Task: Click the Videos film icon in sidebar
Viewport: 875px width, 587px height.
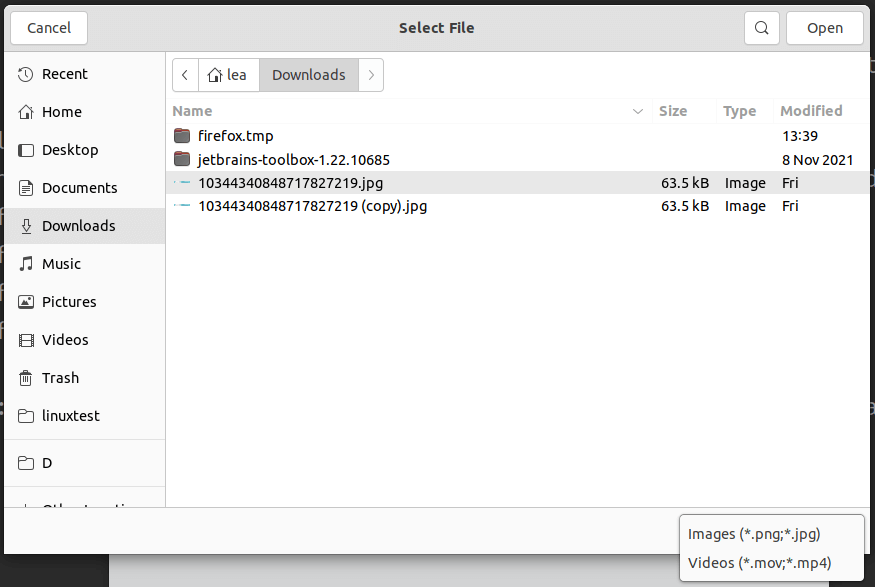Action: click(26, 340)
